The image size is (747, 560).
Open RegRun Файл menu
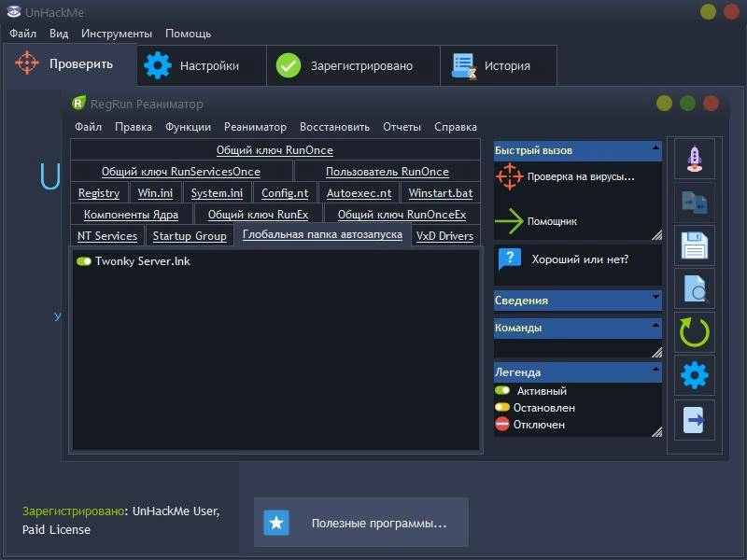(88, 127)
